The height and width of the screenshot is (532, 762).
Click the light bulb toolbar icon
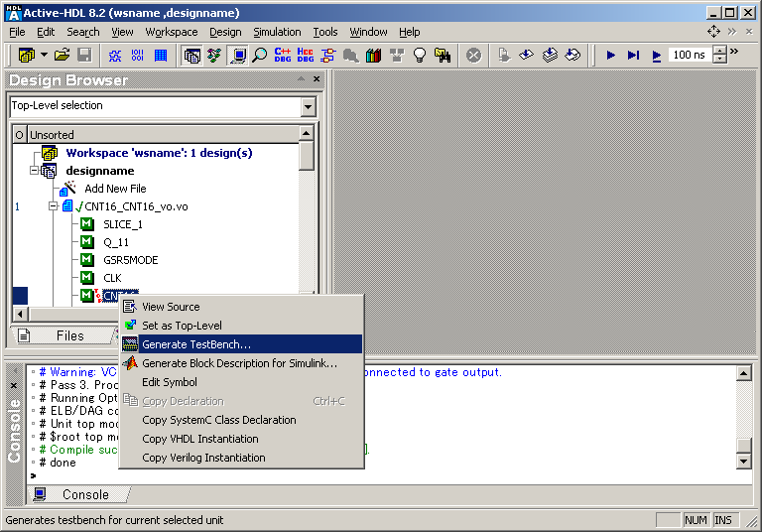(x=420, y=55)
